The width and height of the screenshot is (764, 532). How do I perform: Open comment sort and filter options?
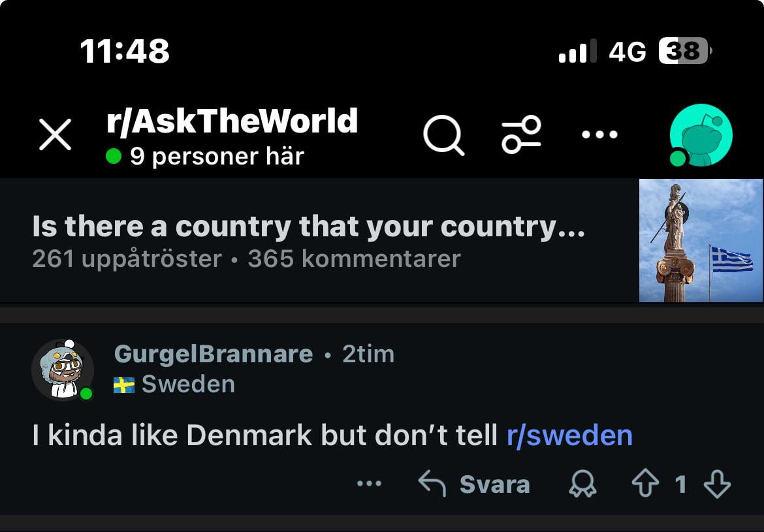point(521,135)
